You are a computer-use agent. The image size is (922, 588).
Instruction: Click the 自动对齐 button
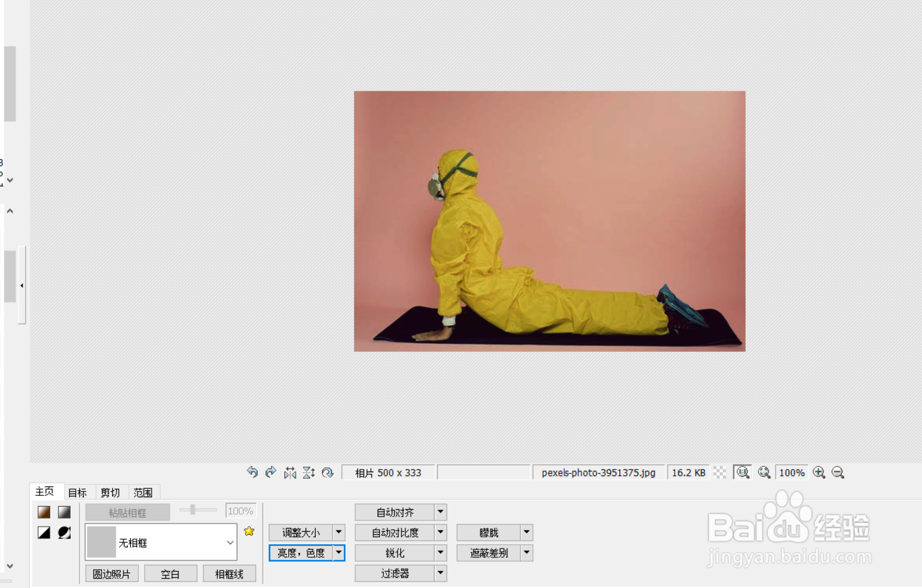[x=395, y=512]
